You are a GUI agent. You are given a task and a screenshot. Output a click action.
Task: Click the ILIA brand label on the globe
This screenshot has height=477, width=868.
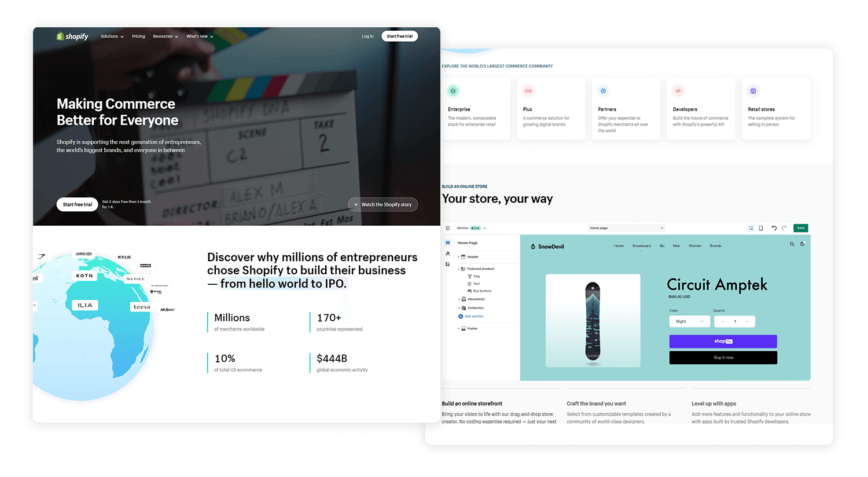85,305
